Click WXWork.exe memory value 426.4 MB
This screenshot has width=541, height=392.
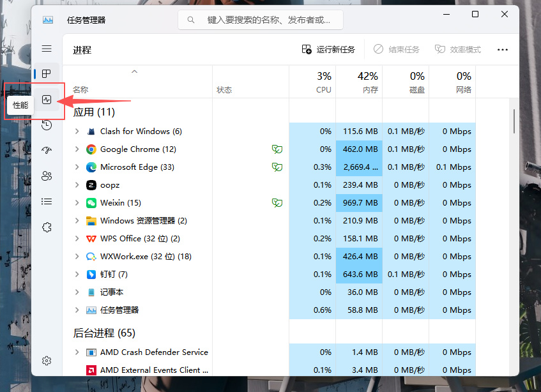[x=360, y=257]
